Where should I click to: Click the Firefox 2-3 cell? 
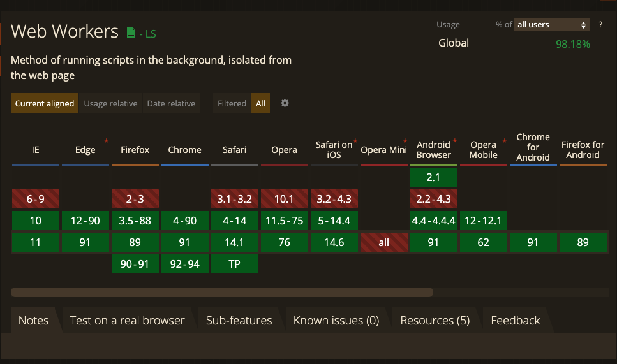[135, 199]
